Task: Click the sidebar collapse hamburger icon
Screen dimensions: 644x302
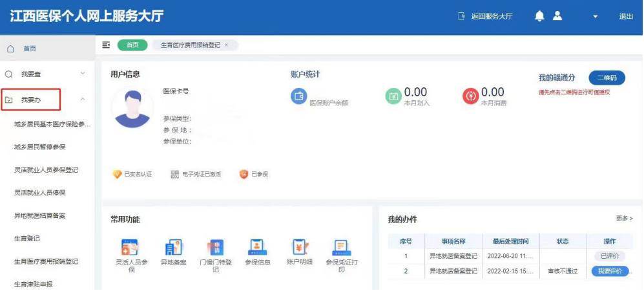Action: pyautogui.click(x=107, y=45)
